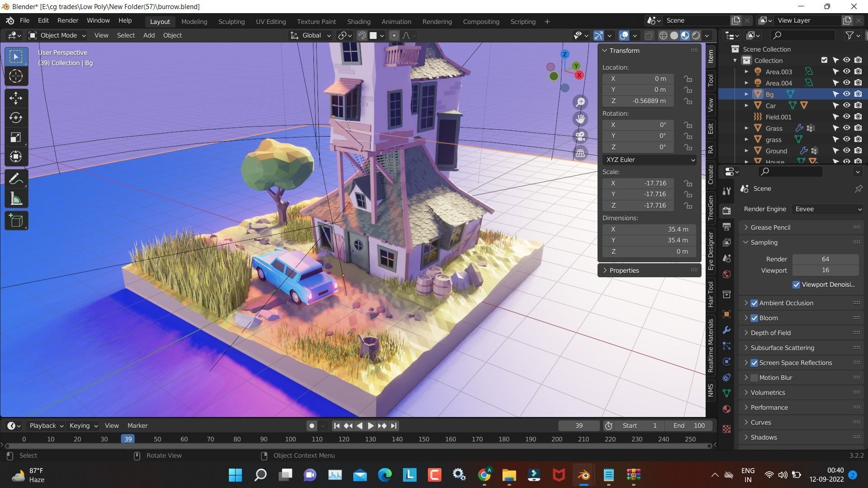Open Blender from the Windows taskbar

(583, 475)
